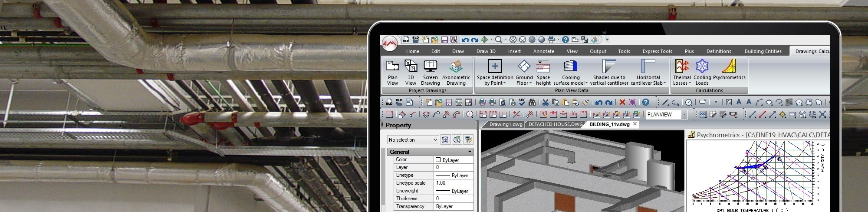Open the Psychrometrics calculation

click(729, 70)
